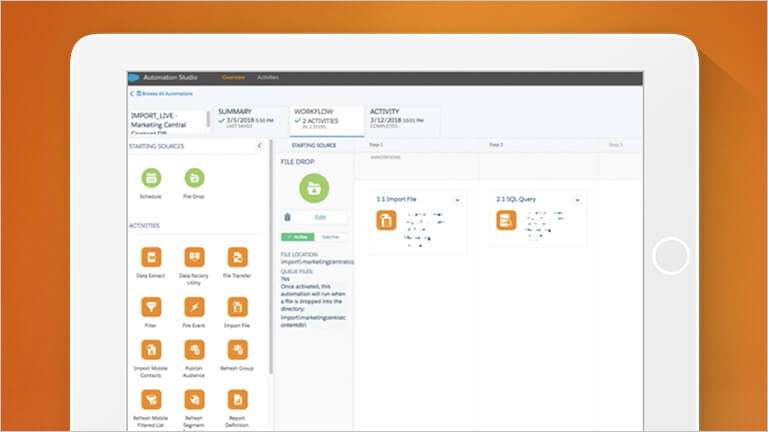Click the SQL Query step icon
Image resolution: width=768 pixels, height=432 pixels.
click(x=506, y=220)
